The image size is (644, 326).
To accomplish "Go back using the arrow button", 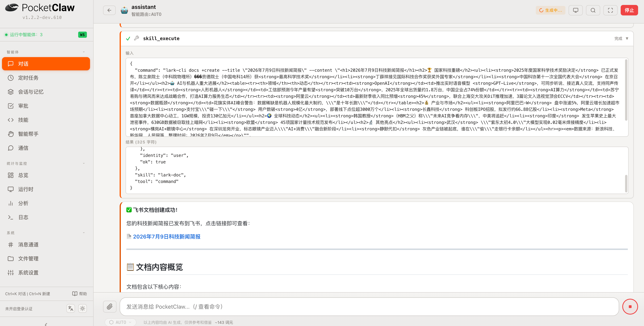I will [x=109, y=10].
